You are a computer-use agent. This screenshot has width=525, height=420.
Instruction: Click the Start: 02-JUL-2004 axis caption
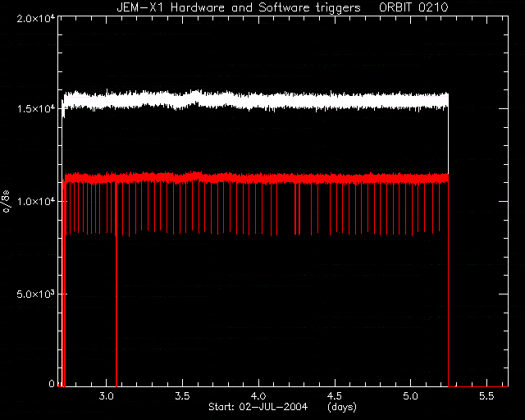click(258, 407)
